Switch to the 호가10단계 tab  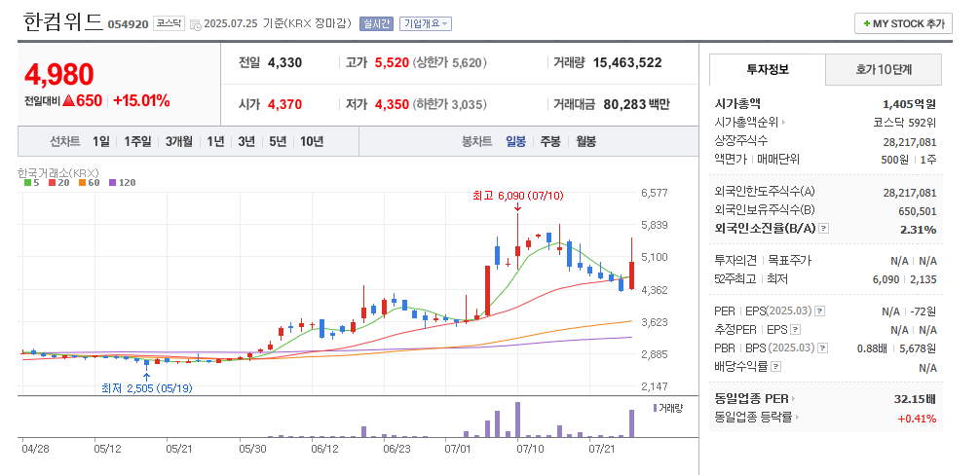pos(884,69)
